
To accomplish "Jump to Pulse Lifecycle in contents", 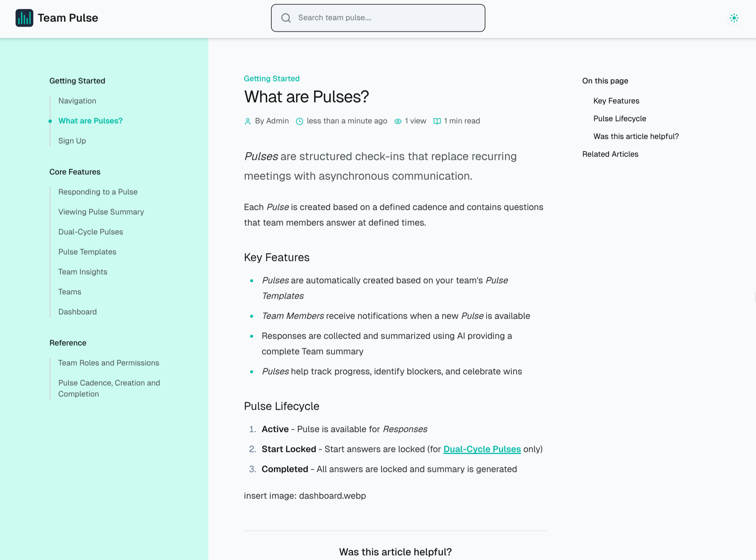I will [619, 118].
